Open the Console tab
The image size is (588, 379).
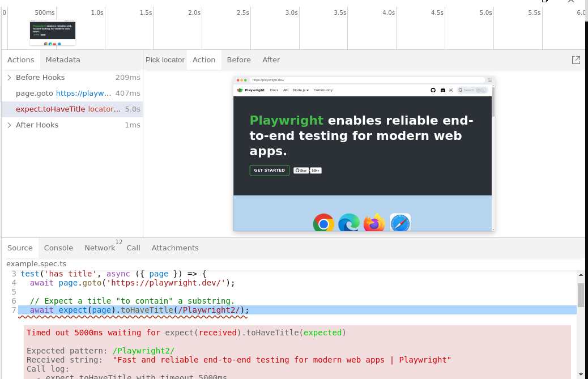point(58,248)
